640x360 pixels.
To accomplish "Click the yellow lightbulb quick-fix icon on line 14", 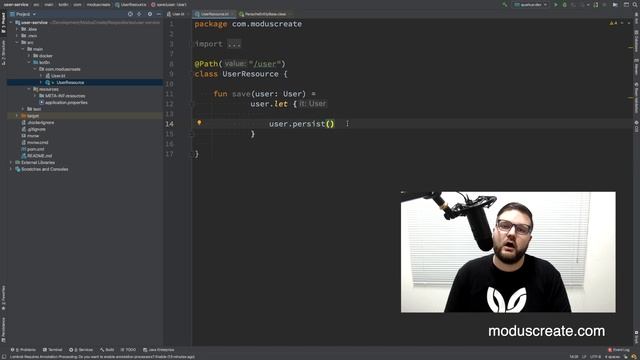I will pyautogui.click(x=199, y=122).
